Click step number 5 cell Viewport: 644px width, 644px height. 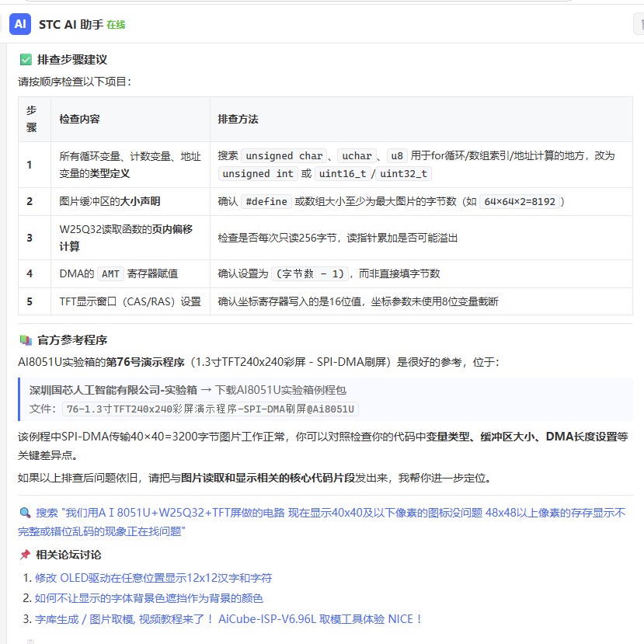coord(34,301)
